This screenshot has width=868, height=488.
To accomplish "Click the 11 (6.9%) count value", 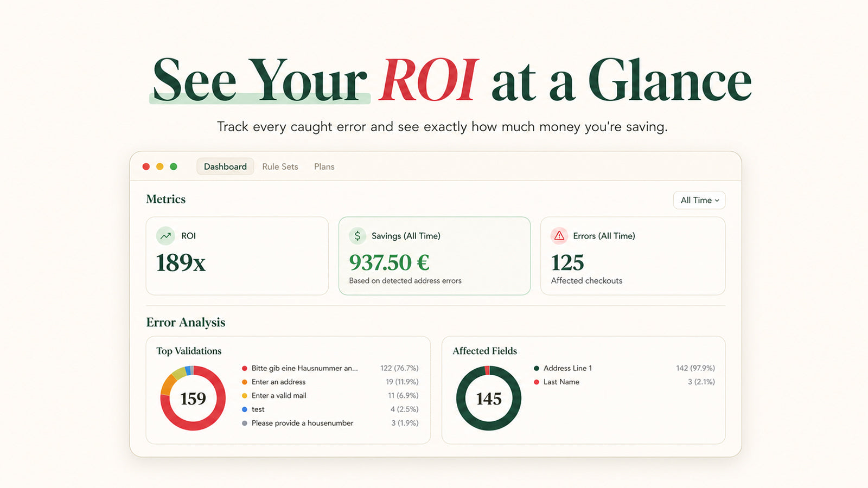I will coord(403,396).
